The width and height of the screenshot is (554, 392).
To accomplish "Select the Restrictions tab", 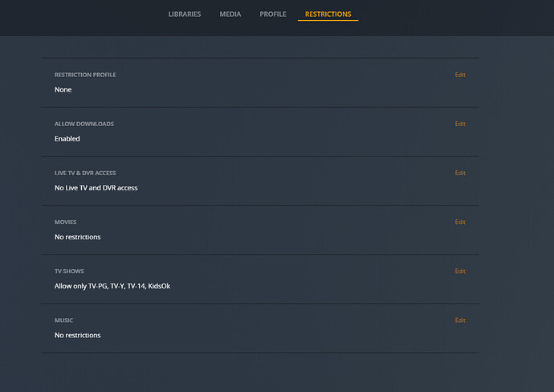I will (x=328, y=14).
